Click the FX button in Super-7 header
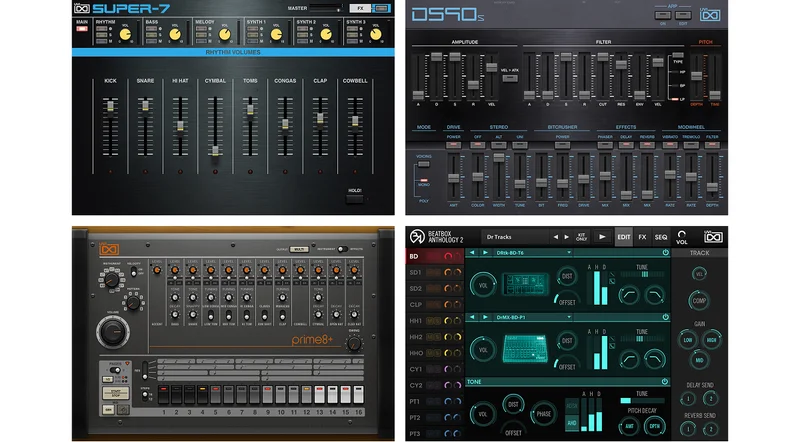The width and height of the screenshot is (800, 442). 360,8
